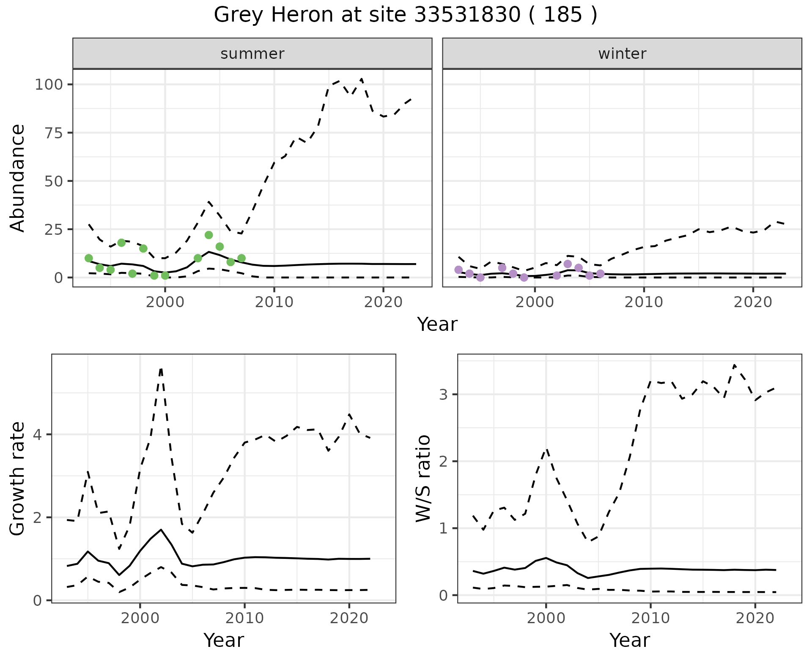The width and height of the screenshot is (812, 660).
Task: Click the rightmost purple point in winter panel
Action: (600, 274)
